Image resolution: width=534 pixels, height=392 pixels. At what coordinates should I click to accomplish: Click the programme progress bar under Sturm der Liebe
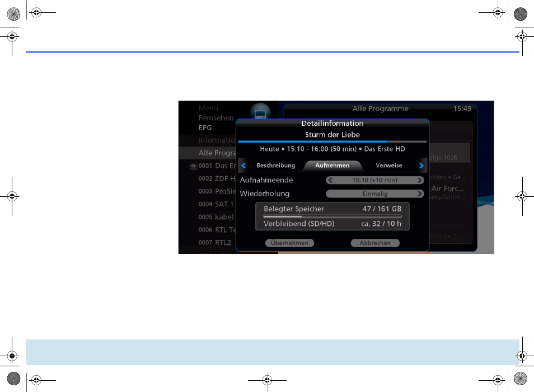332,141
